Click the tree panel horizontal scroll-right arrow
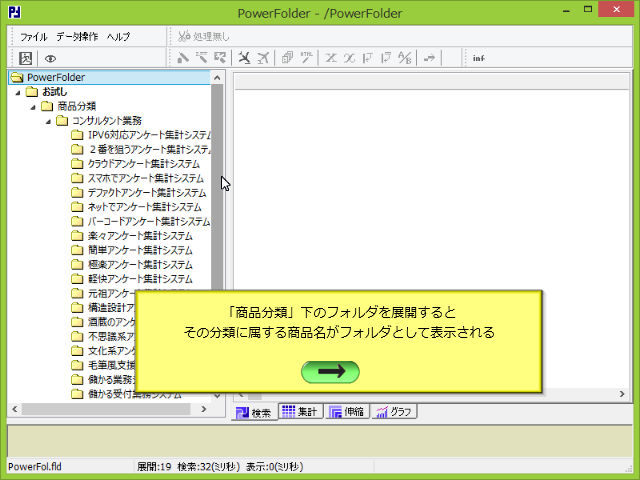 coord(204,409)
